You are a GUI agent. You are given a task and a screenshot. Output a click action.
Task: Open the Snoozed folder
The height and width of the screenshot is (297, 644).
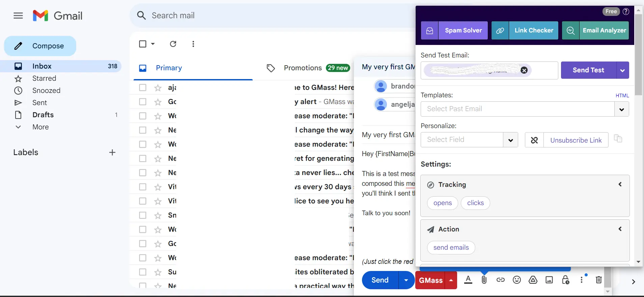click(x=46, y=91)
